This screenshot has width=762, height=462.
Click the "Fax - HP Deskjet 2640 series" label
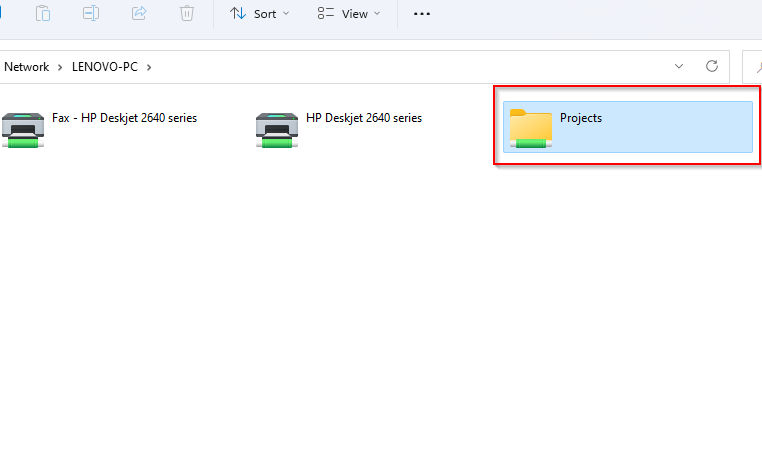point(124,118)
